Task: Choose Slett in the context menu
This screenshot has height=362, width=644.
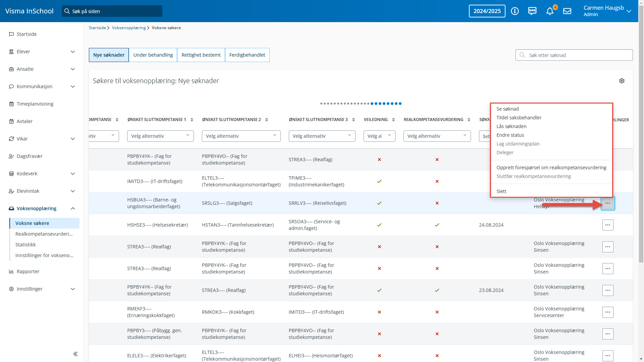Action: click(x=501, y=191)
